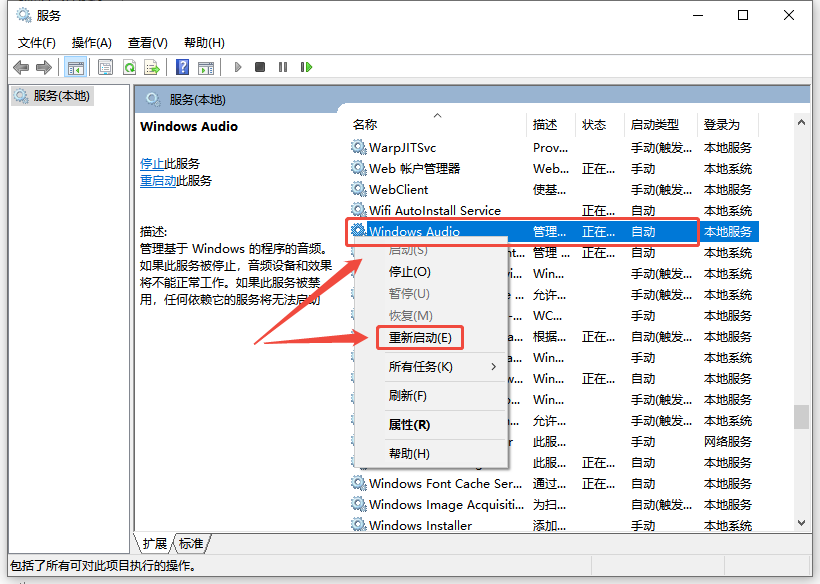This screenshot has width=820, height=584.
Task: Sort by the 名称 column header
Action: (437, 124)
